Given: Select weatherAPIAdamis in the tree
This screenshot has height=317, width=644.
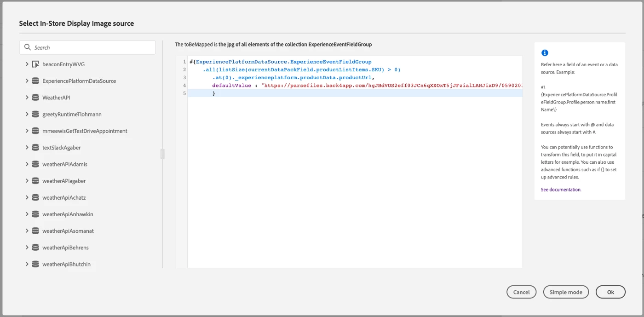Looking at the screenshot, I should coord(65,164).
